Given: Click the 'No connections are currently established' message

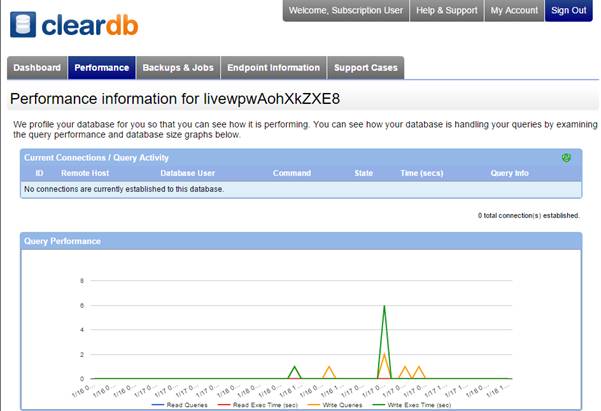Looking at the screenshot, I should (124, 189).
